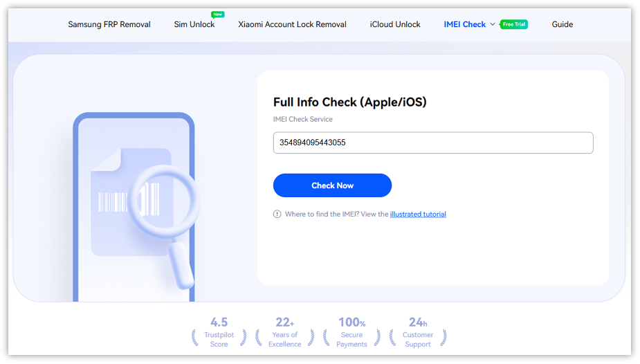Select IMEI Check in navigation
The width and height of the screenshot is (640, 364).
coord(464,24)
